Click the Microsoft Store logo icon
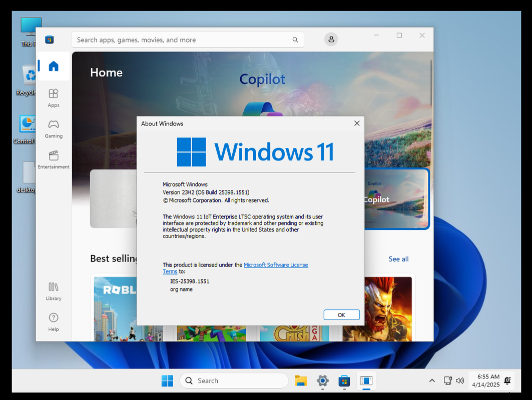Screen dimensions: 532x400 coord(50,39)
